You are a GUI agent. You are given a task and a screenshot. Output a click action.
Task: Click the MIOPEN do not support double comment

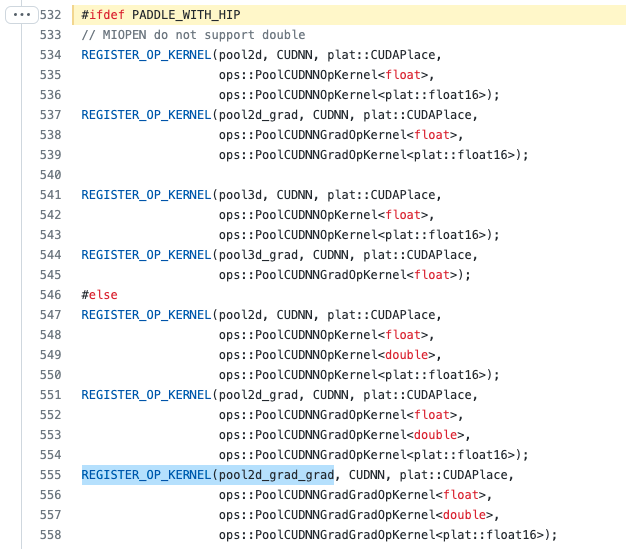(x=193, y=35)
